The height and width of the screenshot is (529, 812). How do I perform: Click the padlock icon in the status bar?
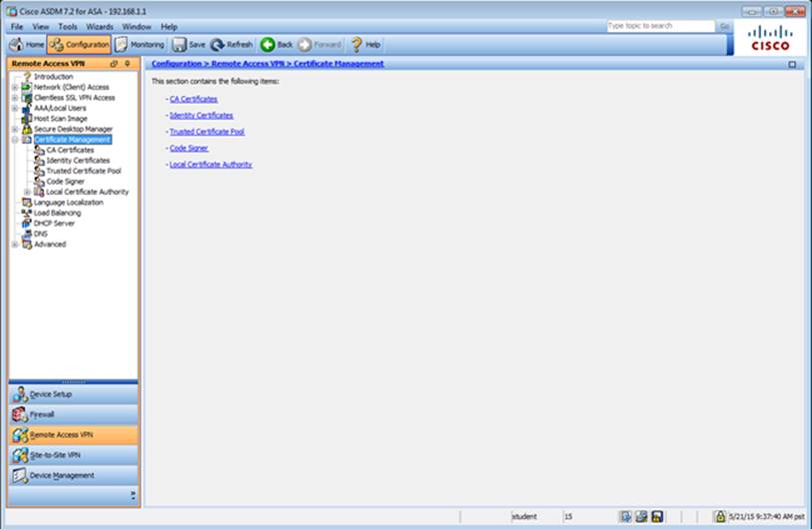click(719, 516)
